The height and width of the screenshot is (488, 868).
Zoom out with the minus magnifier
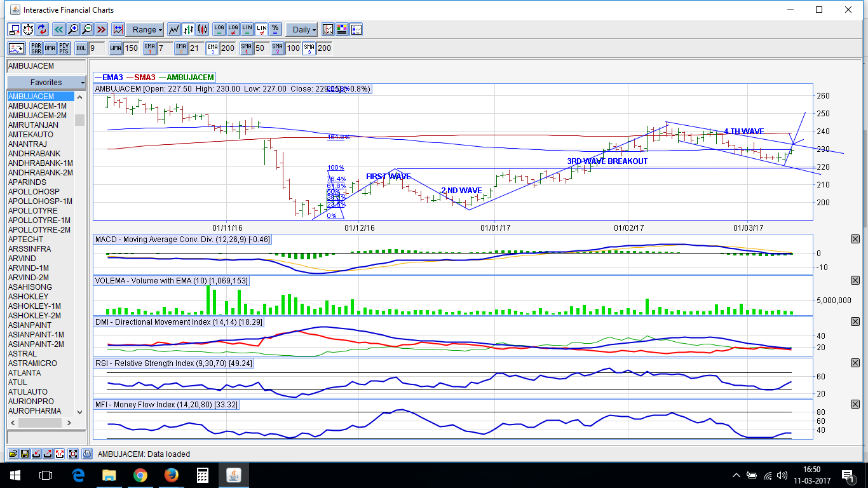(87, 29)
